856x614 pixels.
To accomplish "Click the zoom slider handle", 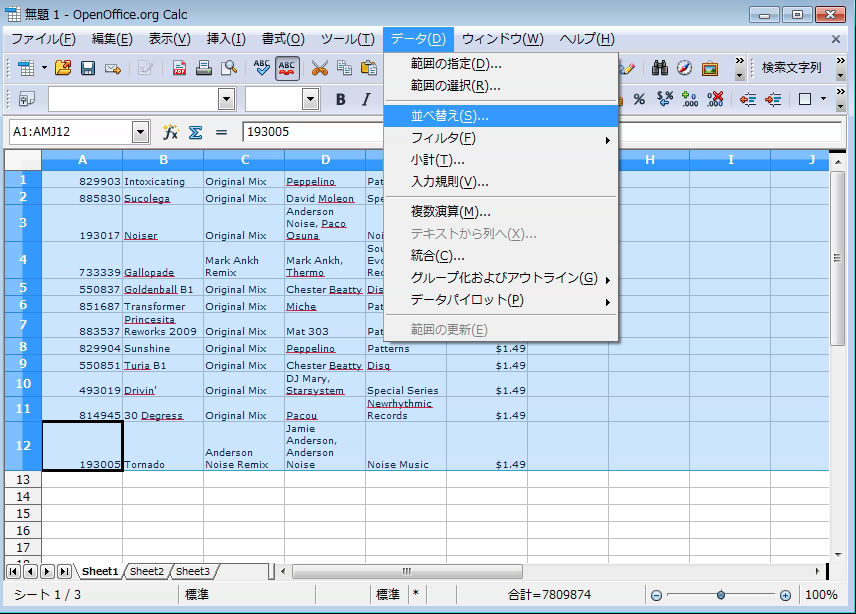I will pos(721,595).
